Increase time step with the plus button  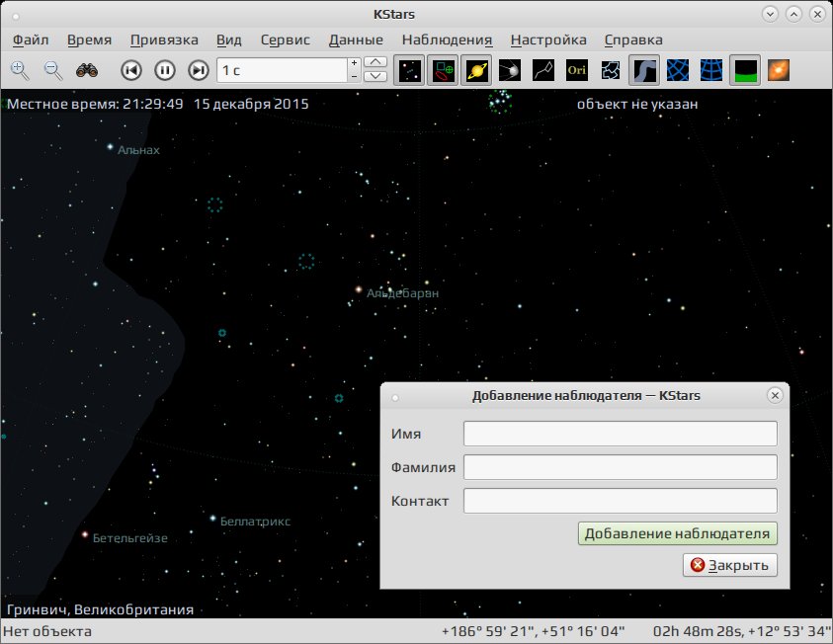tap(355, 63)
